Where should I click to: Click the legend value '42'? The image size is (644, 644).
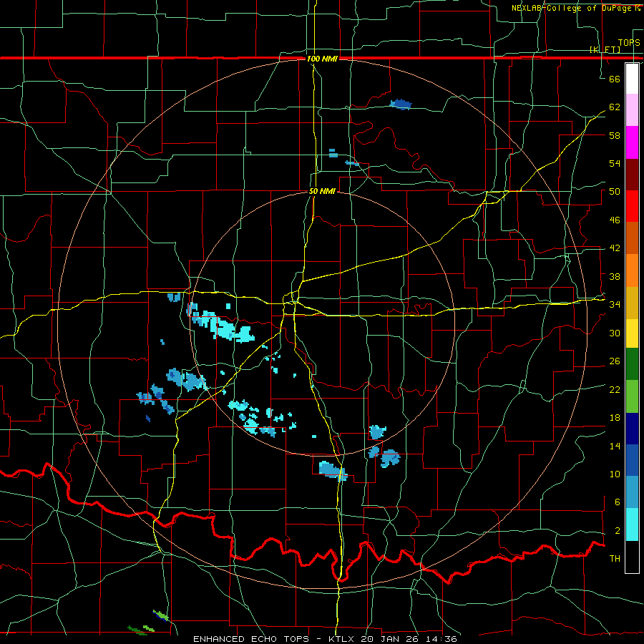(615, 248)
